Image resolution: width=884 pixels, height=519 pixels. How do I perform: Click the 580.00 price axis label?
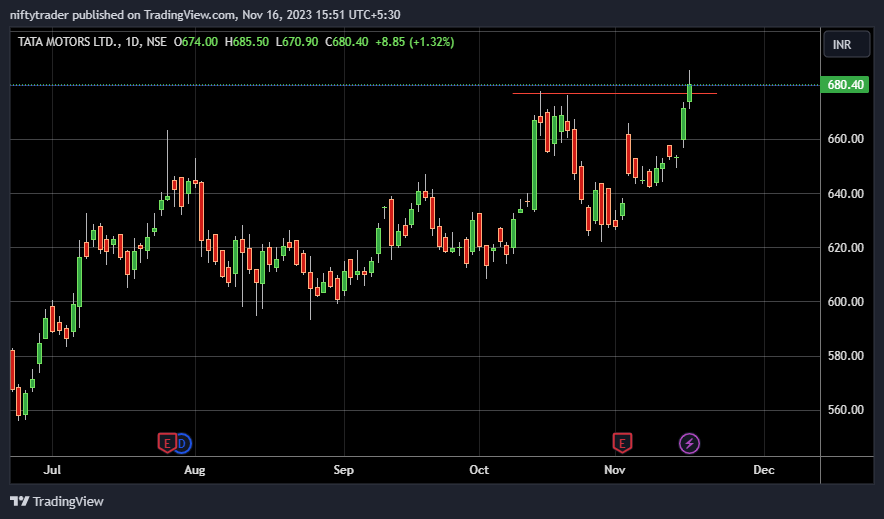tap(845, 356)
